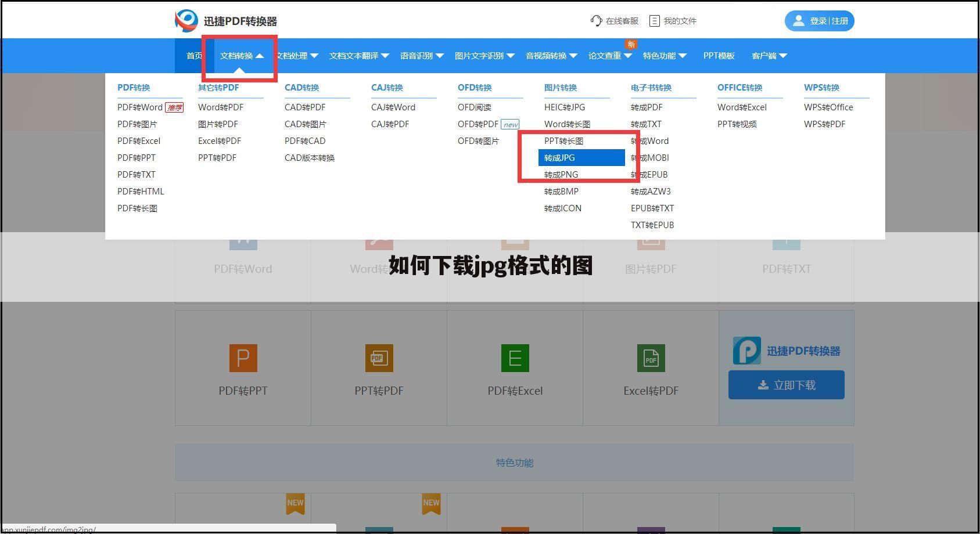Screen dimensions: 980x534
Task: Click the orange PDF转PPT icon
Action: [243, 358]
